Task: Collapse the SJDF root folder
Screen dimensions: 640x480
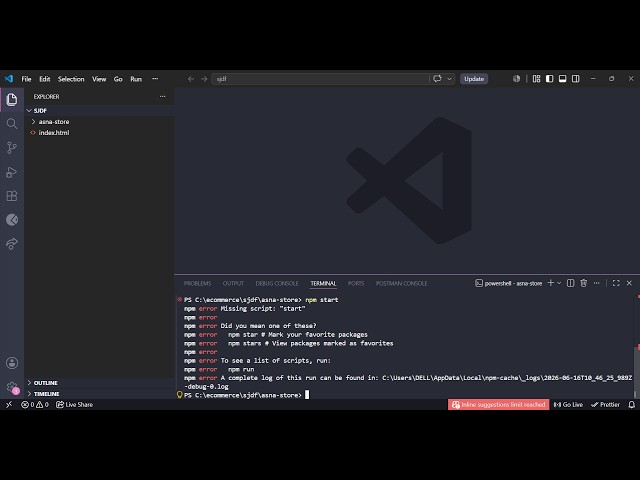Action: point(29,111)
